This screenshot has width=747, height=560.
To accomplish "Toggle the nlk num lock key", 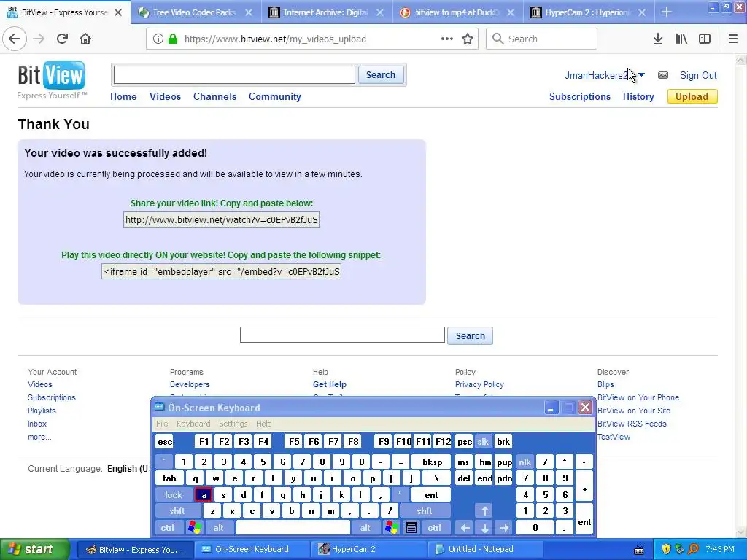I will (525, 462).
